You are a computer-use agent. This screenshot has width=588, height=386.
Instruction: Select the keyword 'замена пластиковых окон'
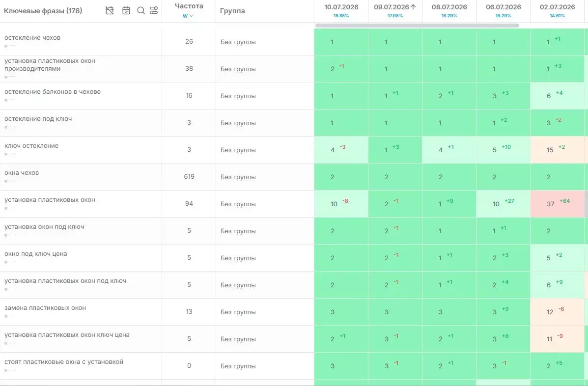pyautogui.click(x=45, y=307)
